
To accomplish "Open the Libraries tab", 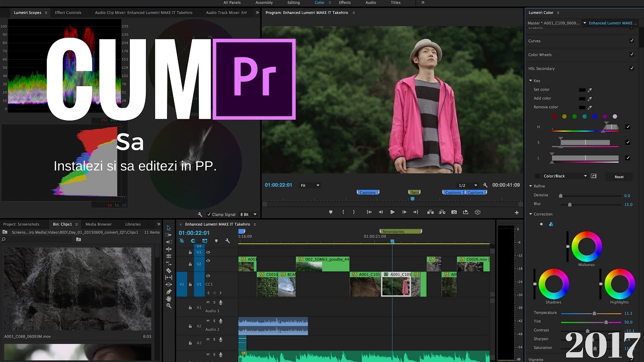I will [133, 224].
